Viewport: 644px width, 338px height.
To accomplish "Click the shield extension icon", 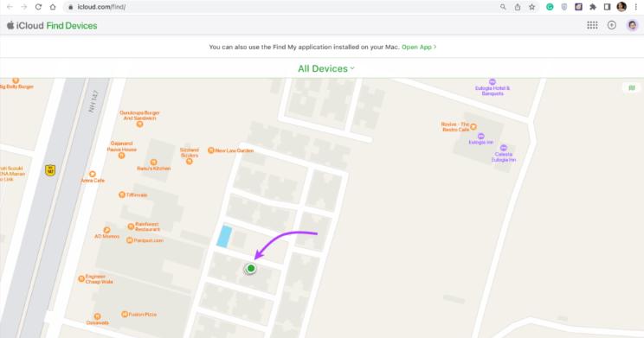I will click(563, 7).
